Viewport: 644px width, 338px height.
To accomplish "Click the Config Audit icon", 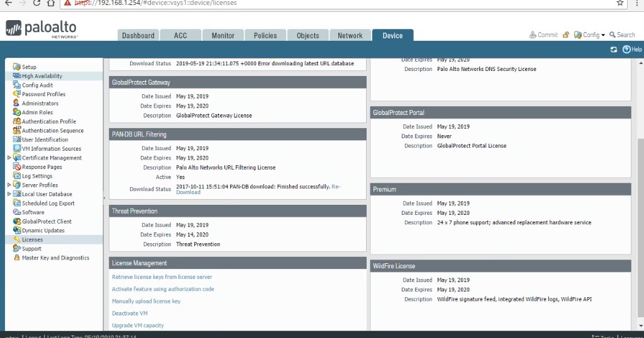I will coord(17,84).
